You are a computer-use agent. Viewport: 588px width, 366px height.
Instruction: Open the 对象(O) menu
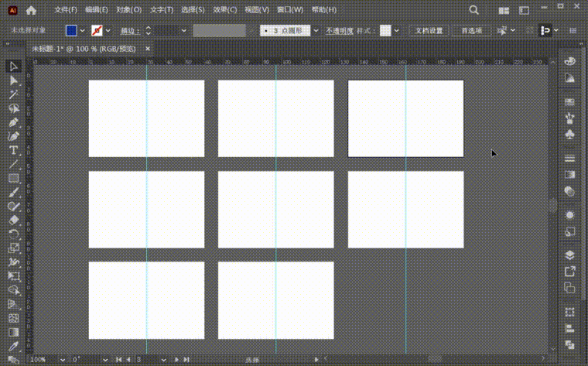coord(128,10)
